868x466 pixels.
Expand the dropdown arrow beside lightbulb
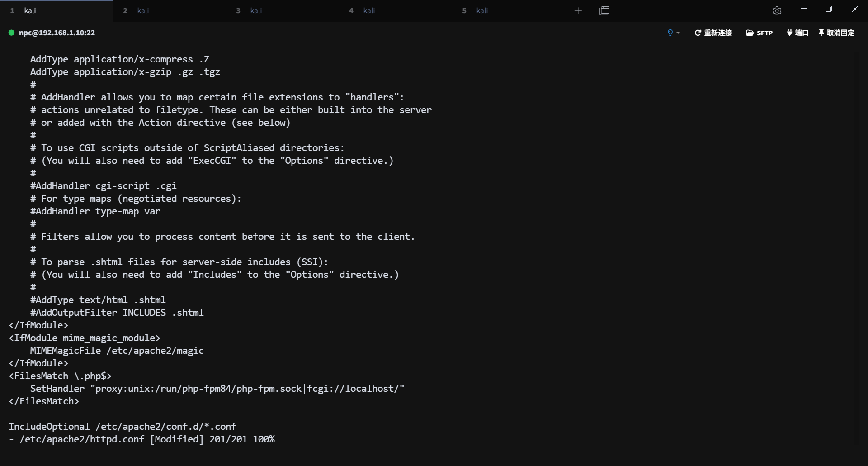(678, 33)
